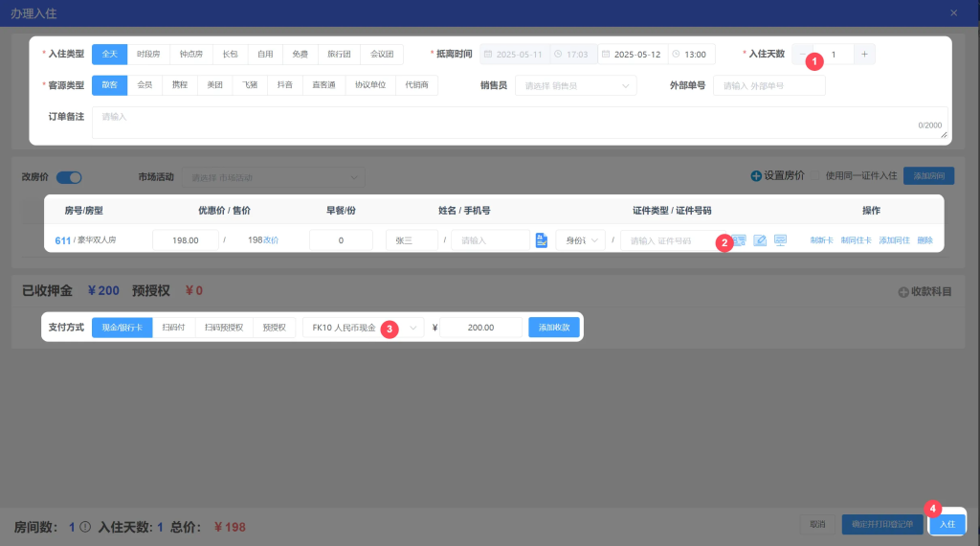Click the edit/handwrite icon next to ID number

[x=760, y=240]
